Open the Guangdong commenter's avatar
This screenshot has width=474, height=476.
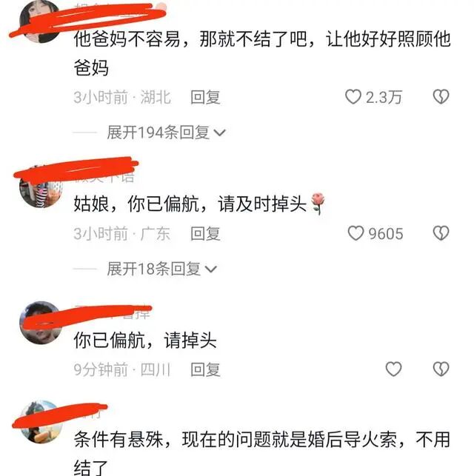tap(41, 187)
